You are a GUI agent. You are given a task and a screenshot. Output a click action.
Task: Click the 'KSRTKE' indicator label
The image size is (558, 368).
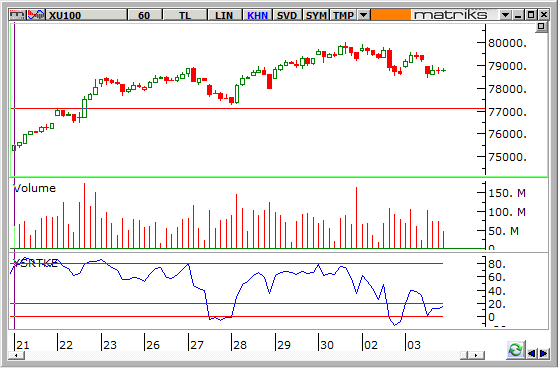35,264
